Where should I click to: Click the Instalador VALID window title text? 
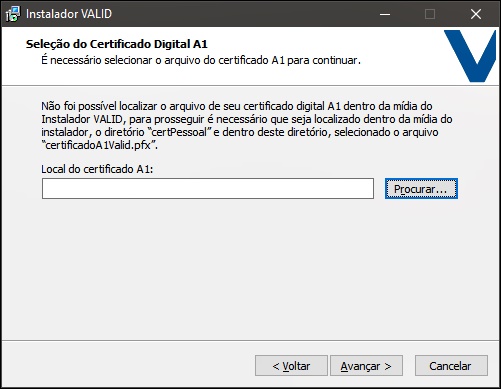click(x=69, y=14)
